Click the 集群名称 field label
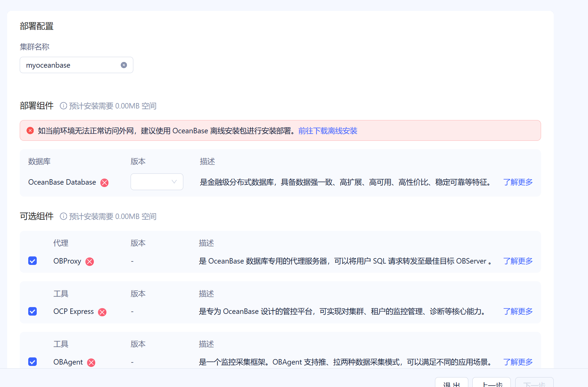 35,47
